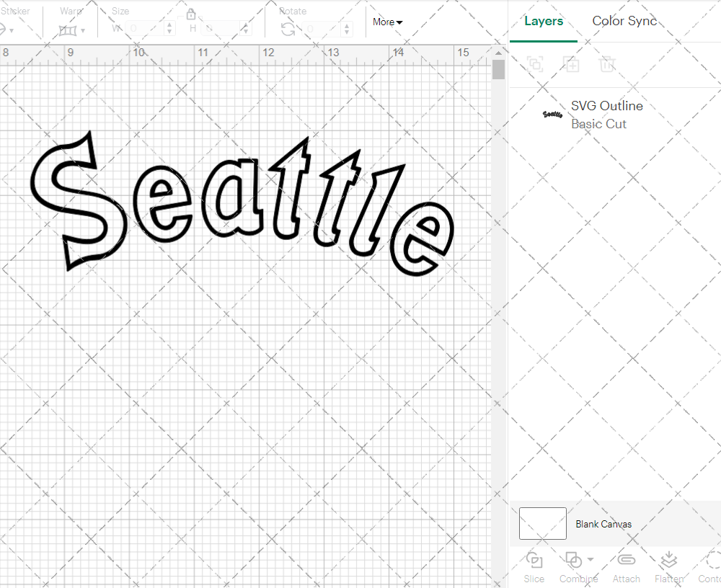Click the Blank Canvas color swatch
This screenshot has width=721, height=588.
542,524
